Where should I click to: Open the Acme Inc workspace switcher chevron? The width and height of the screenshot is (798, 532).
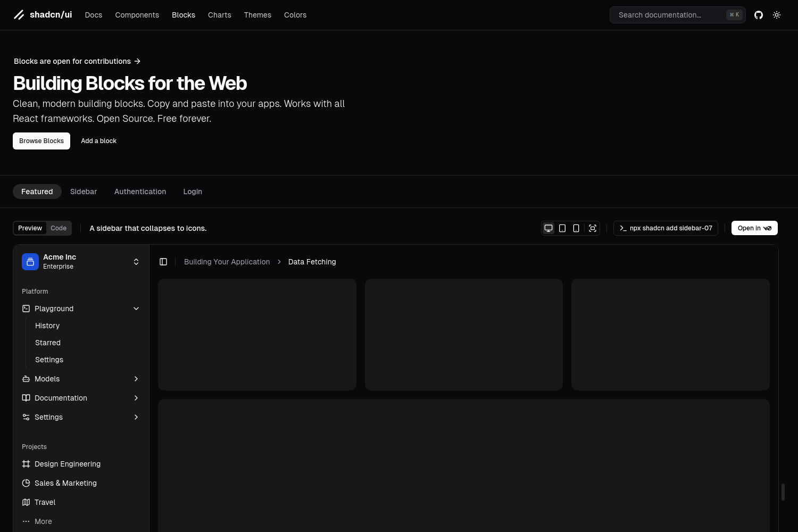click(x=136, y=262)
